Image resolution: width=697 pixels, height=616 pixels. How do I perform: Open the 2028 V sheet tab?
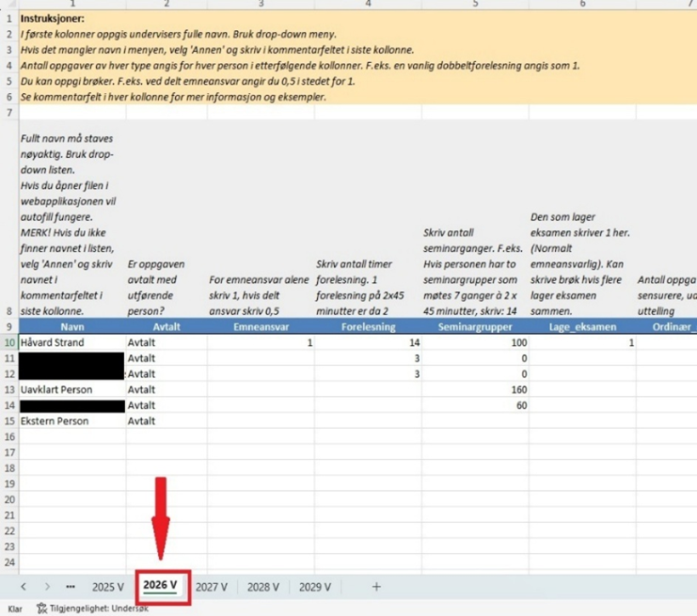click(263, 587)
